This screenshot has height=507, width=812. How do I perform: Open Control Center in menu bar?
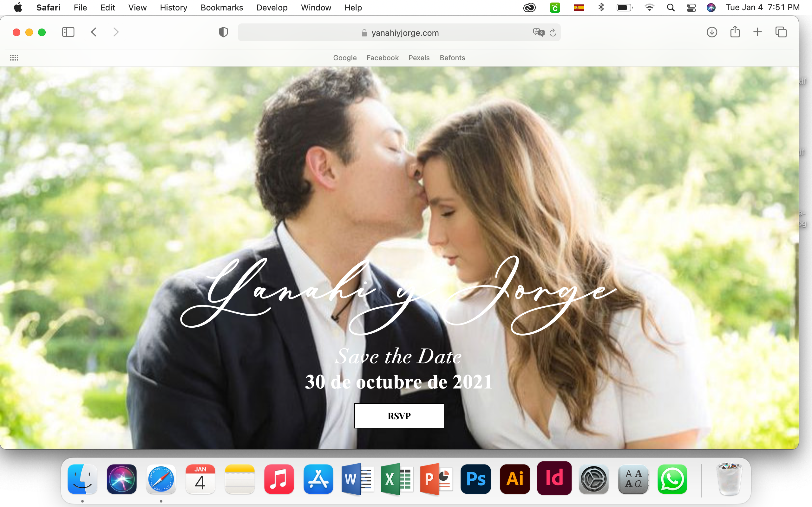click(x=691, y=7)
